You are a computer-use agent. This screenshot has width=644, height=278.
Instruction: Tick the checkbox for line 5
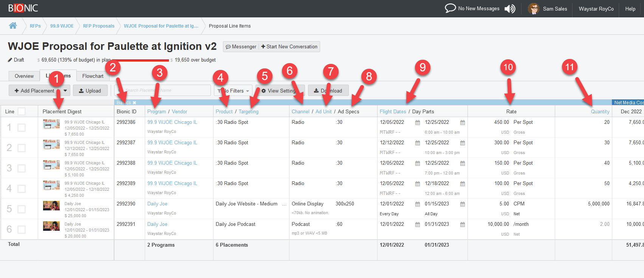tap(22, 209)
